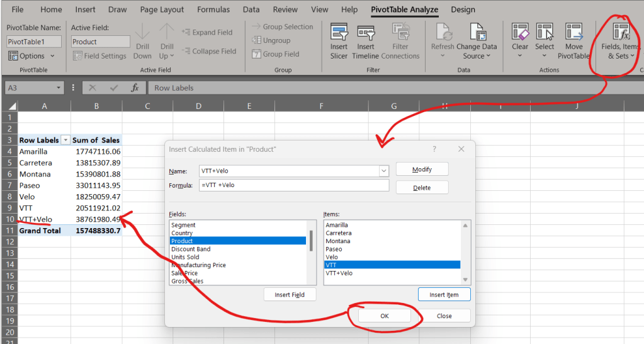The width and height of the screenshot is (644, 344).
Task: Select Discount Band in Fields list
Action: [191, 249]
